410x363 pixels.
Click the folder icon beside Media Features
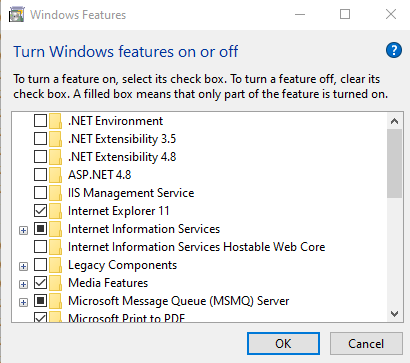coord(55,283)
